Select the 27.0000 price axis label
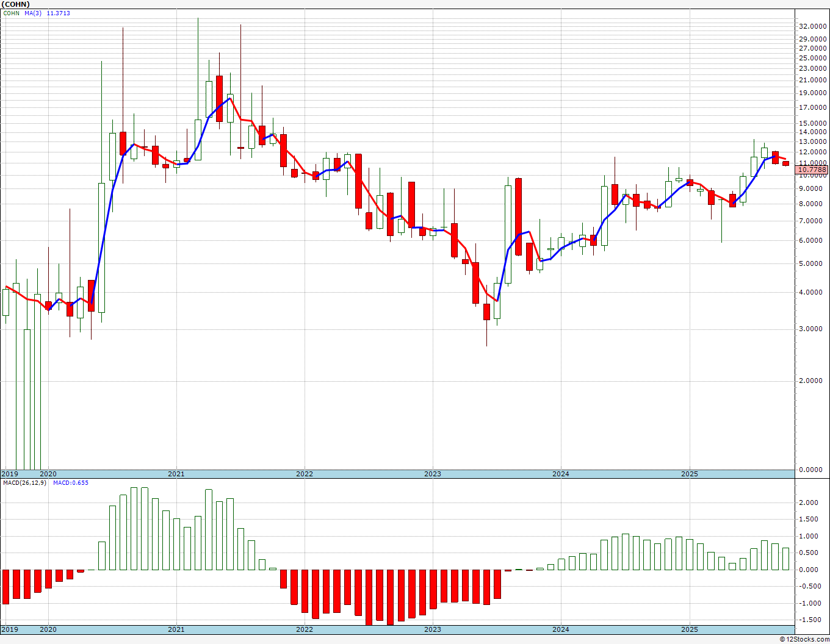 (x=813, y=48)
